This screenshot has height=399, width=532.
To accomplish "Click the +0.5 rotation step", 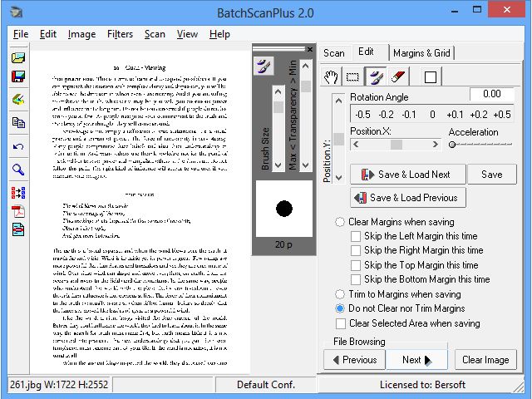I will (502, 115).
